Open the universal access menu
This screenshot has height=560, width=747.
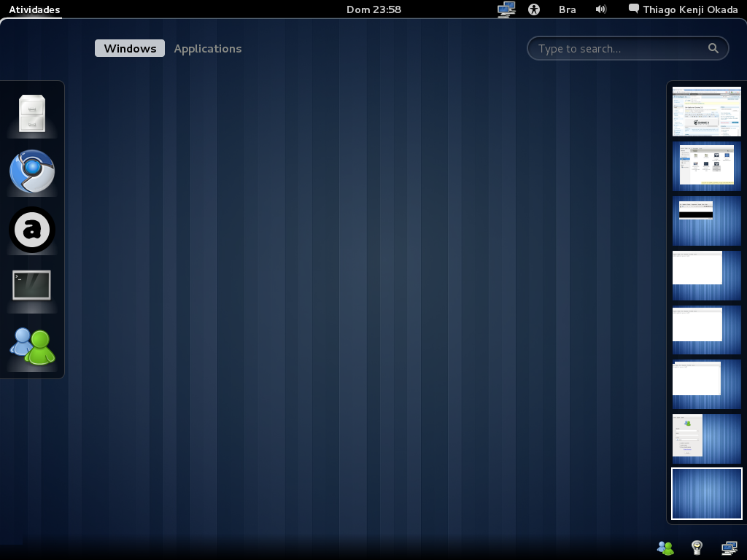[535, 9]
